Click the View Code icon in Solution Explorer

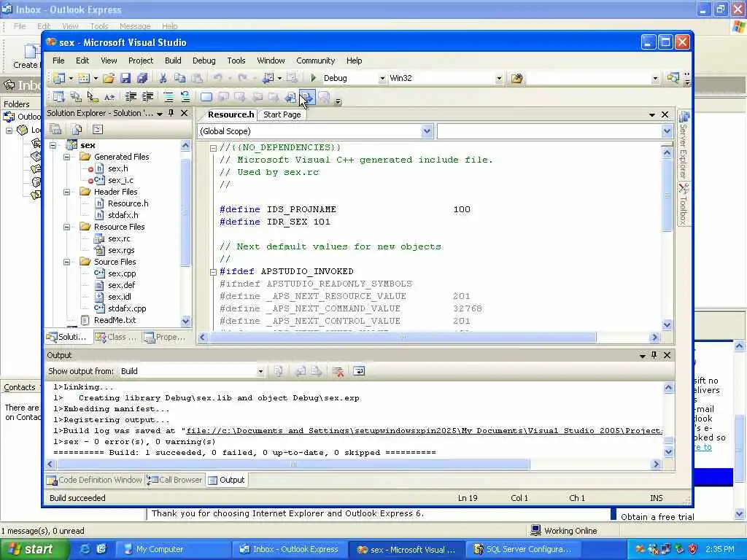pos(98,129)
